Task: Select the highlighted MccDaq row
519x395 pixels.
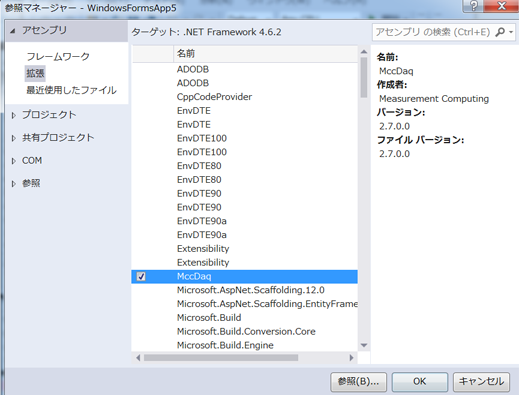Action: (x=245, y=276)
